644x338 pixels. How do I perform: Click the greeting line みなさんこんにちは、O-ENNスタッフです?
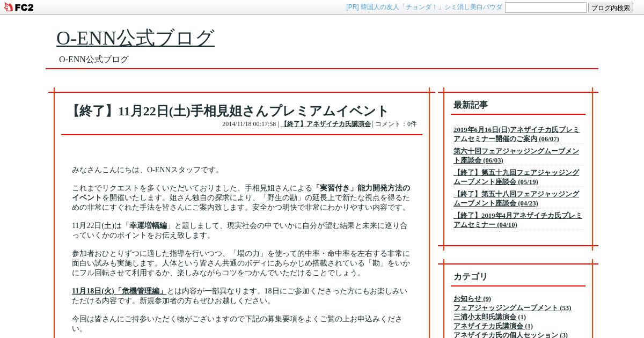coord(147,170)
